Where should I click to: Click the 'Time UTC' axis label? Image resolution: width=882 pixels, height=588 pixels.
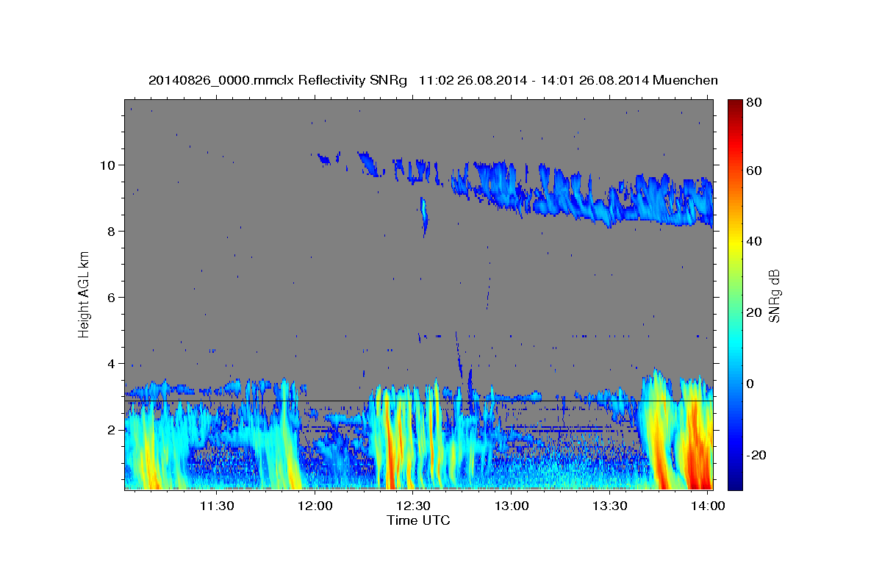point(418,520)
